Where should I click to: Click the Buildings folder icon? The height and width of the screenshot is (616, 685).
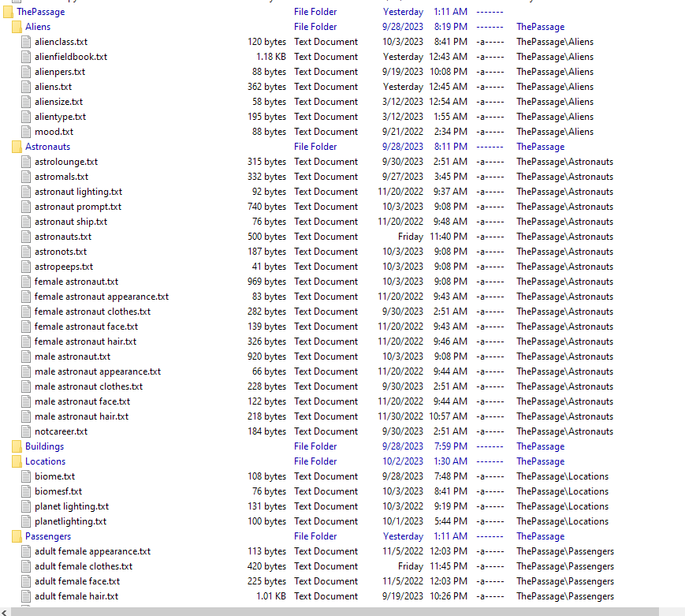pyautogui.click(x=17, y=446)
